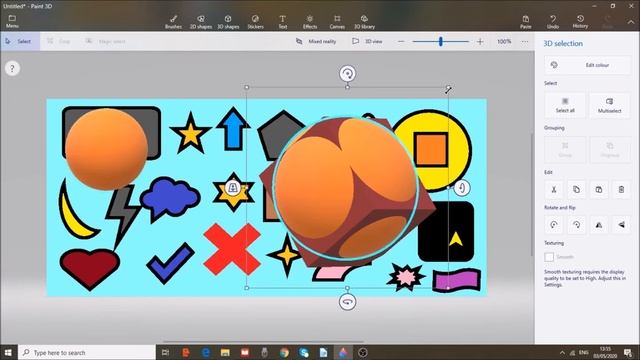
Task: Activate the Select tool
Action: point(20,41)
